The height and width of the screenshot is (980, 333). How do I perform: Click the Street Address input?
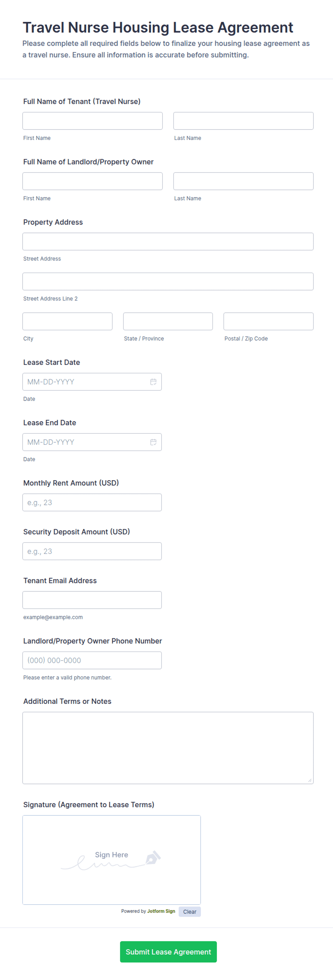(x=168, y=242)
